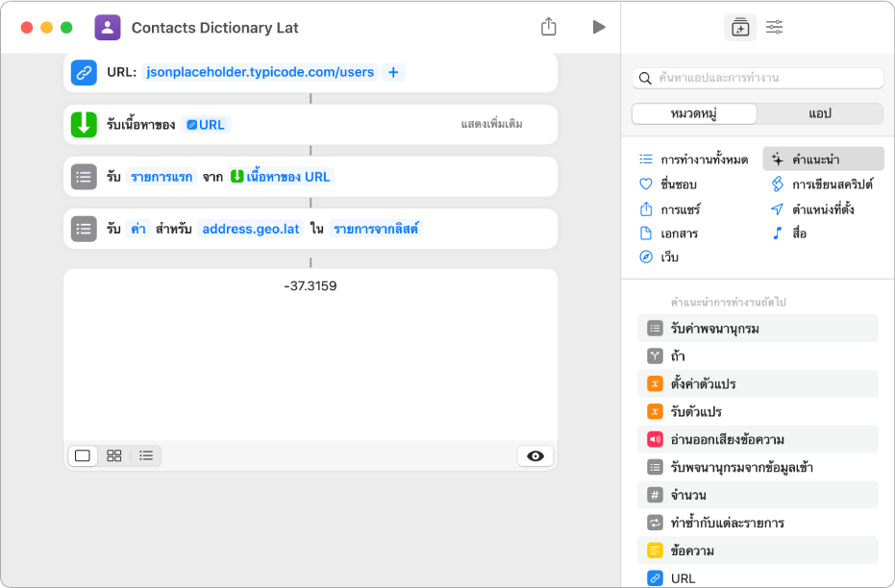Add another URL with the plus button

(392, 72)
